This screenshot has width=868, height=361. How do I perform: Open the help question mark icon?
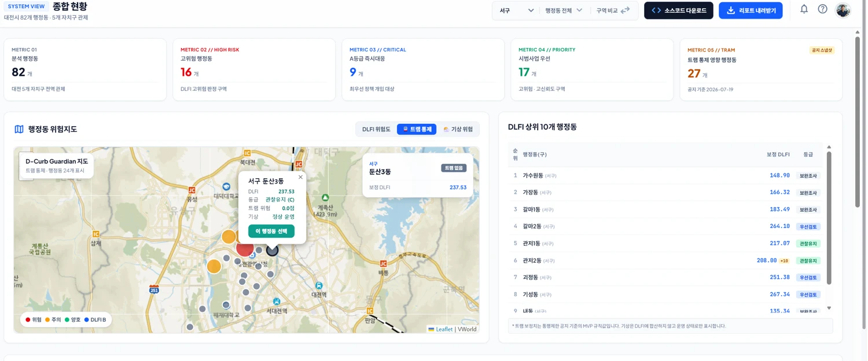[x=822, y=9]
